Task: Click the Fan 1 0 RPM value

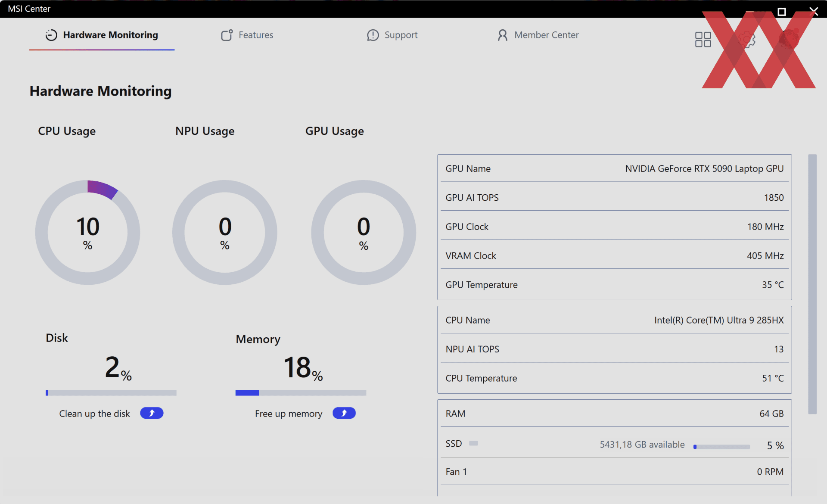Action: (770, 472)
